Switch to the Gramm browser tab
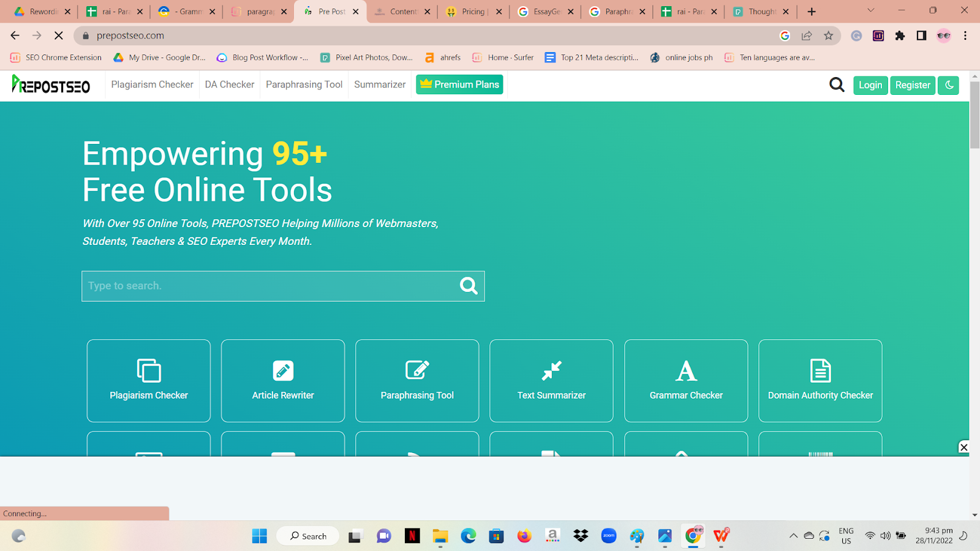Screen dimensions: 980x551 (x=187, y=12)
